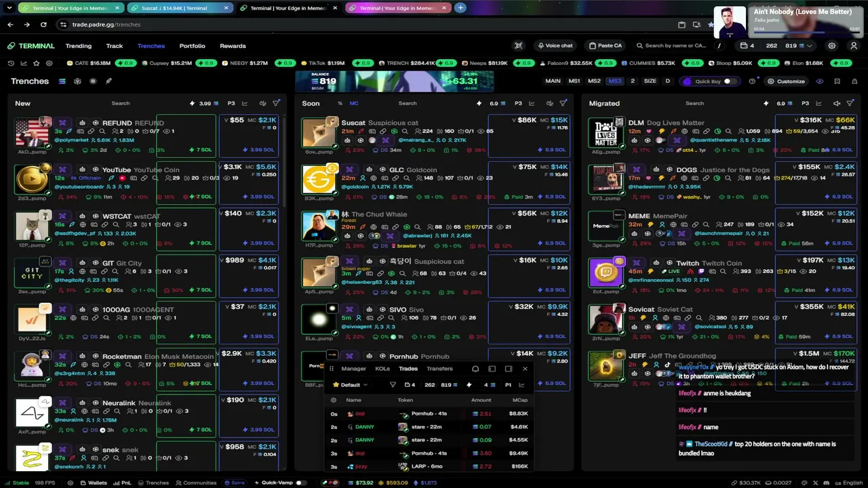Click the edit pencil icon beside Trenches title

pyautogui.click(x=108, y=81)
